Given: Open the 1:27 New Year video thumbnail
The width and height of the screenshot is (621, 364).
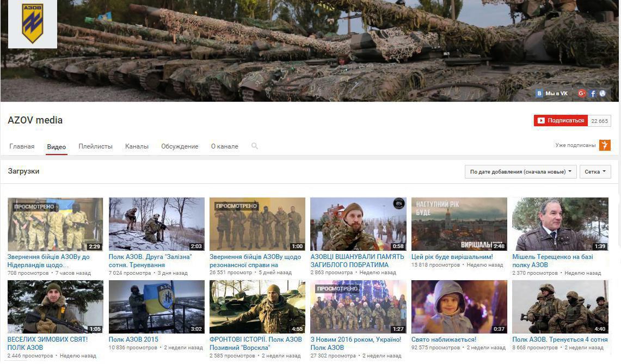Looking at the screenshot, I should pos(359,307).
